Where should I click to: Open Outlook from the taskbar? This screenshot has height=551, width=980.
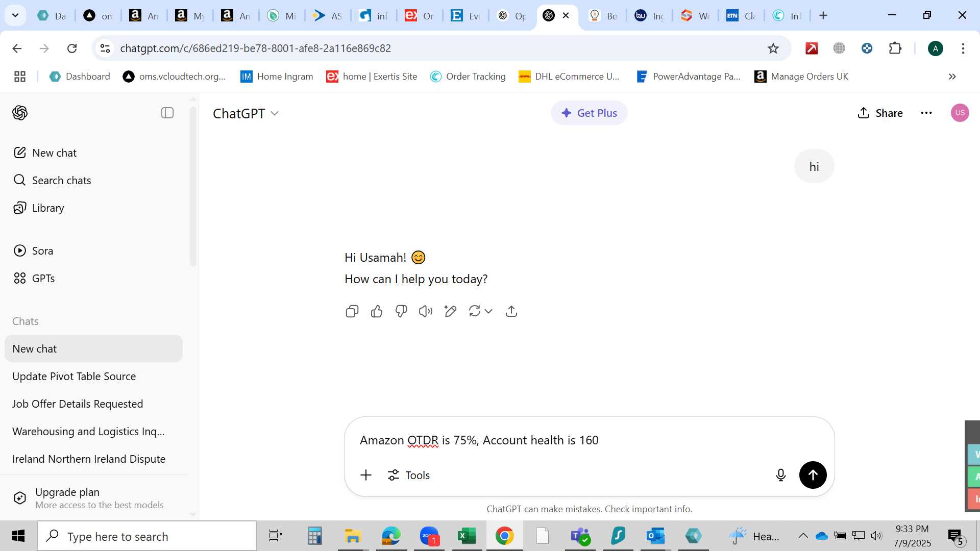coord(655,536)
